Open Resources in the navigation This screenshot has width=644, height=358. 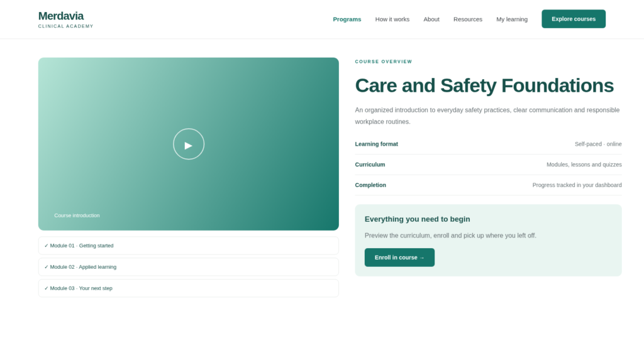click(x=468, y=19)
